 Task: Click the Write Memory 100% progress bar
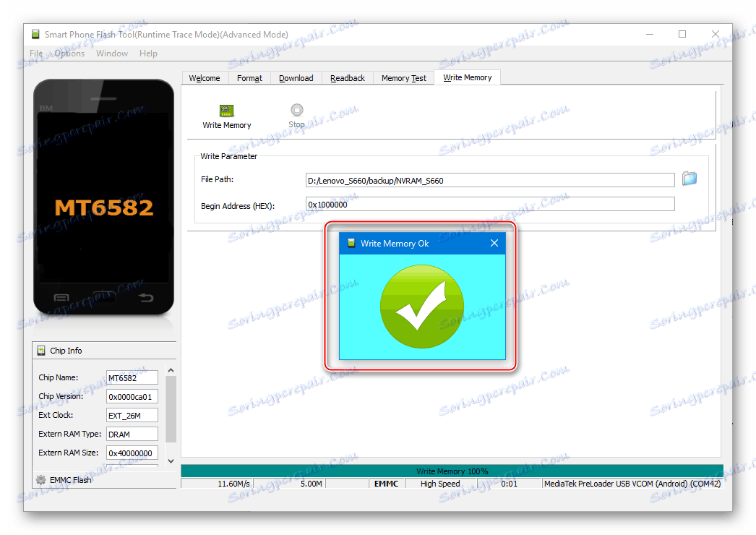pyautogui.click(x=451, y=471)
